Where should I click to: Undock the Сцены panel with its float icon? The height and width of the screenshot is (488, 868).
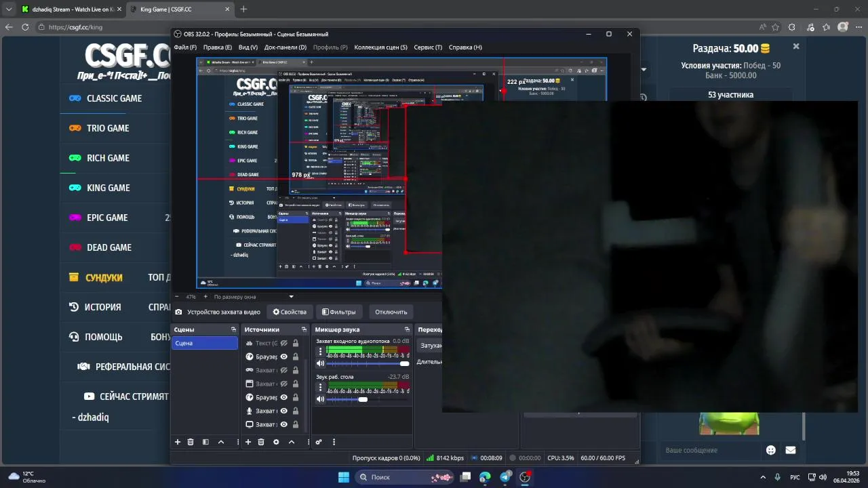(x=233, y=329)
